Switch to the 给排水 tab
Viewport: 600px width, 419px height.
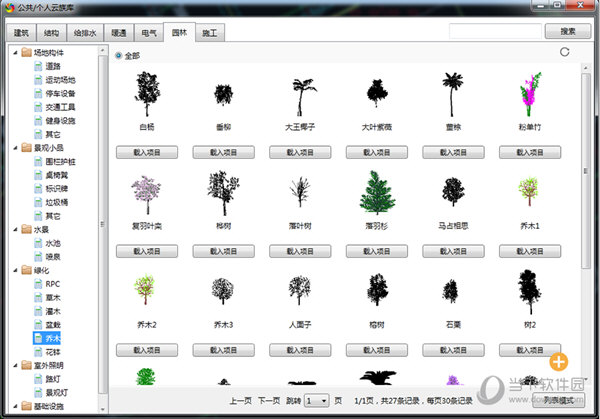pos(85,33)
